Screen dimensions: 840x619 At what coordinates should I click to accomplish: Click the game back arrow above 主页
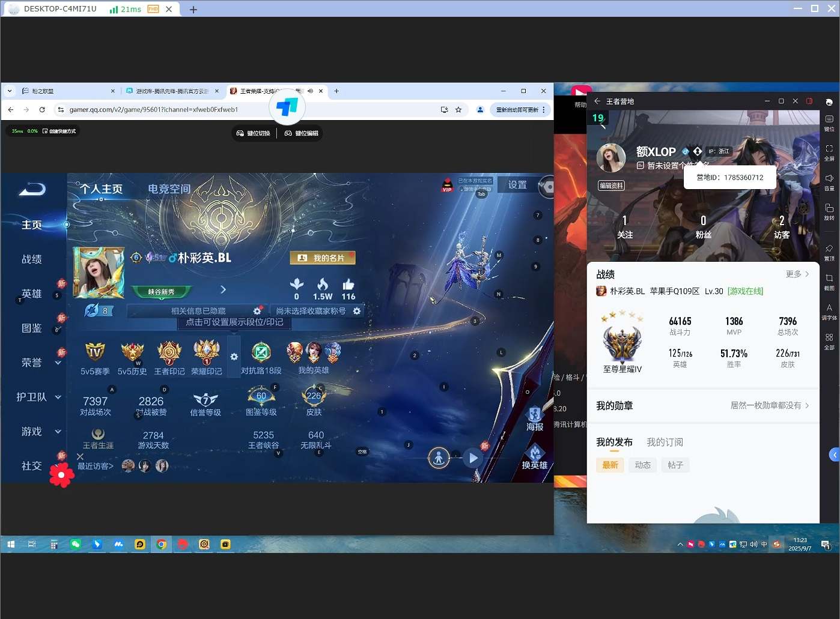click(32, 190)
